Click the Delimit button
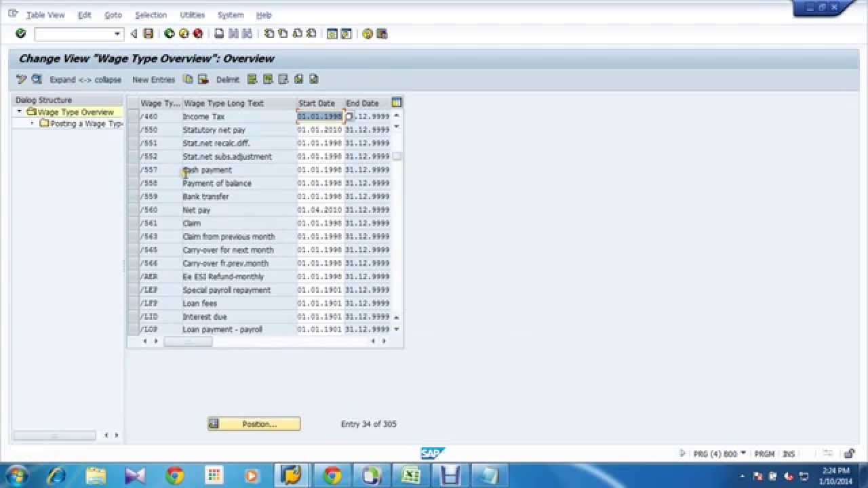 228,79
